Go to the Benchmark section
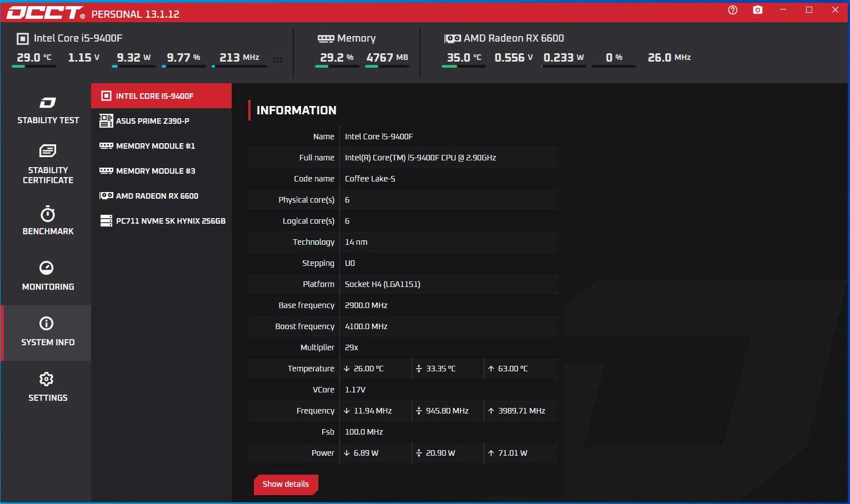Viewport: 850px width, 504px height. (48, 221)
